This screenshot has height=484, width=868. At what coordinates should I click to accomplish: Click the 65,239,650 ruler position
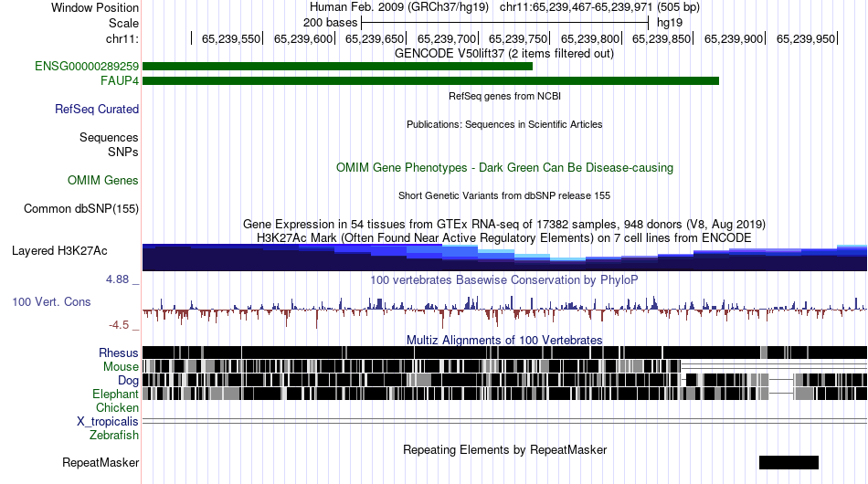(x=375, y=38)
